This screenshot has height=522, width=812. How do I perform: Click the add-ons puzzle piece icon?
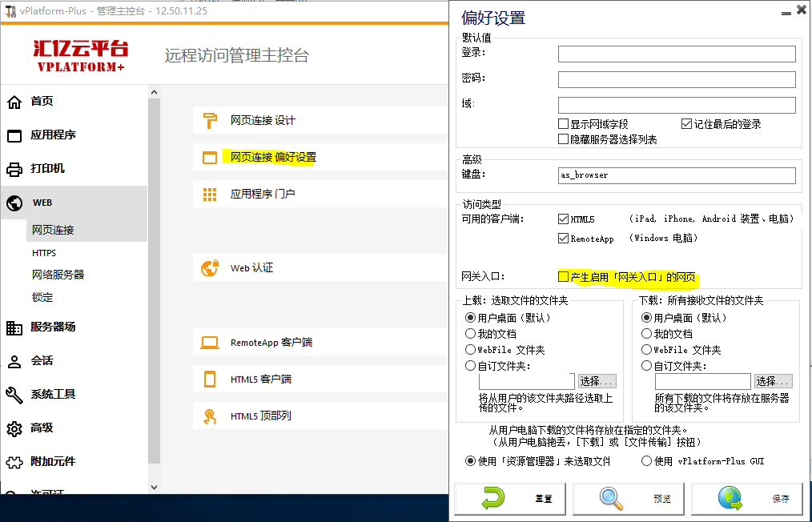pyautogui.click(x=14, y=462)
